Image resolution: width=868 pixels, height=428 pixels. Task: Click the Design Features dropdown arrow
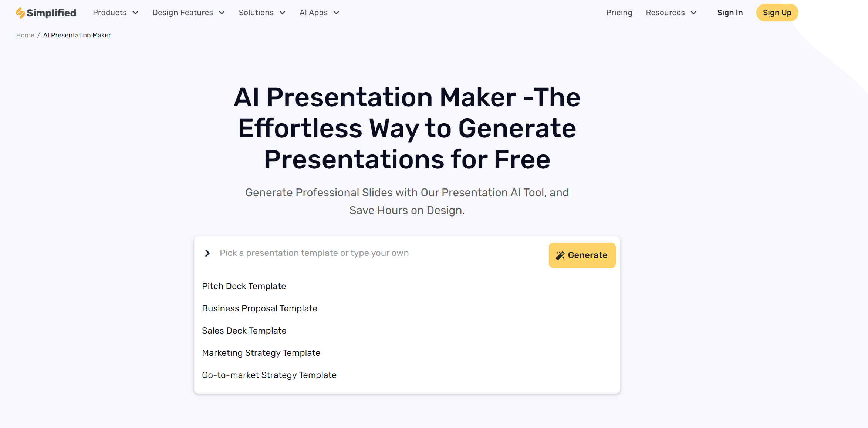[x=222, y=11]
